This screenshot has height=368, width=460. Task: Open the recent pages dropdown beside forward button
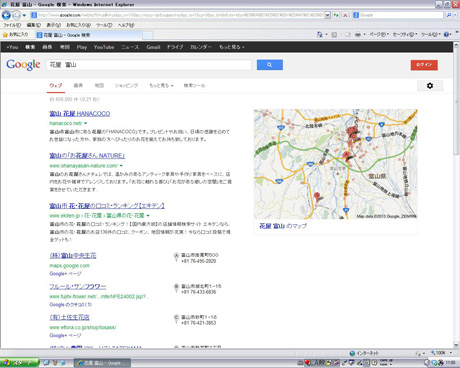tap(24, 15)
